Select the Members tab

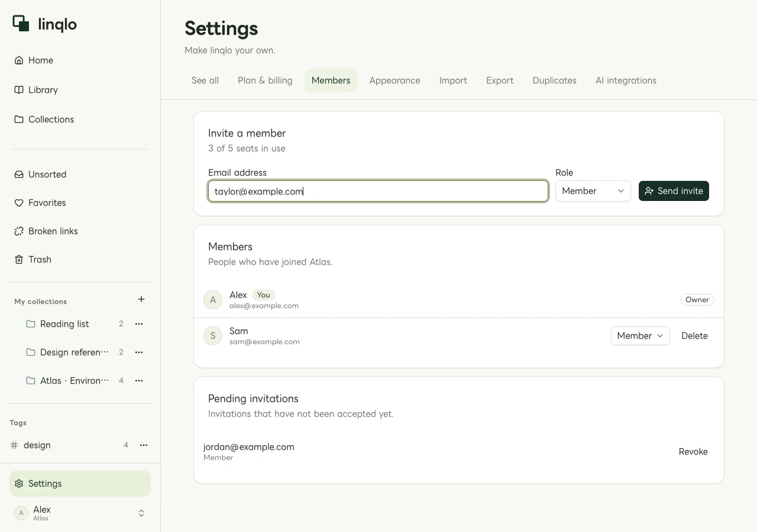(x=331, y=80)
